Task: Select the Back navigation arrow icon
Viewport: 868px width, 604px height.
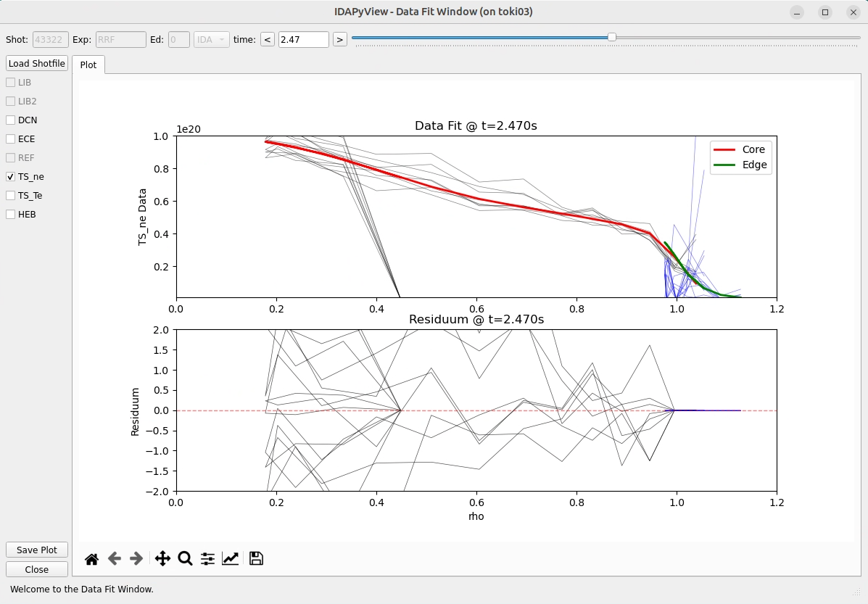Action: coord(114,558)
